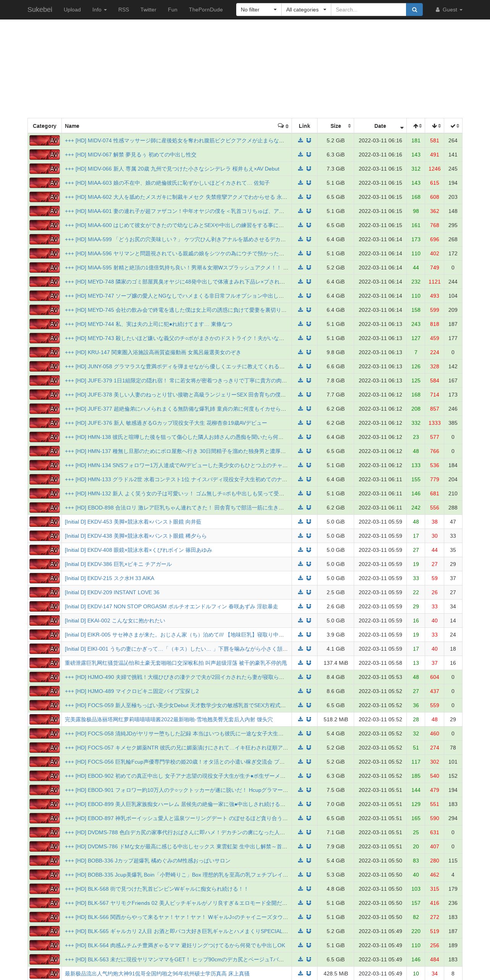The image size is (490, 980).
Task: Sort table by Date column
Action: [x=380, y=126]
